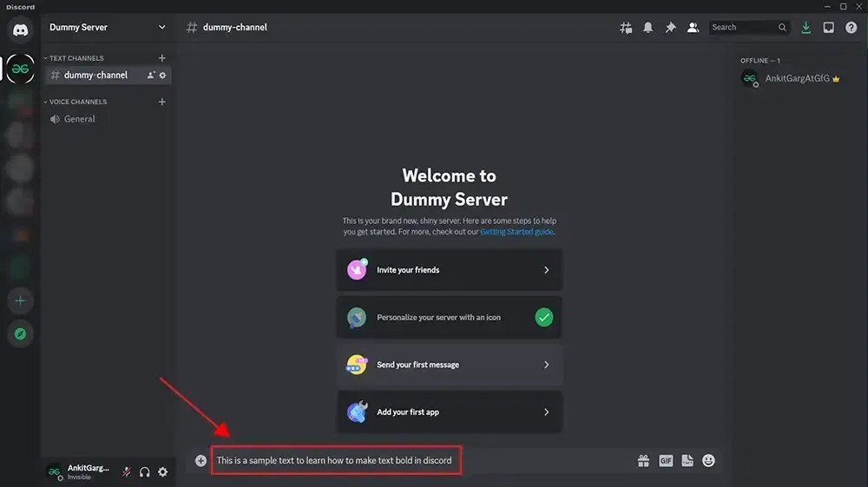Toggle microphone mute in user panel
The height and width of the screenshot is (487, 868).
coord(127,472)
